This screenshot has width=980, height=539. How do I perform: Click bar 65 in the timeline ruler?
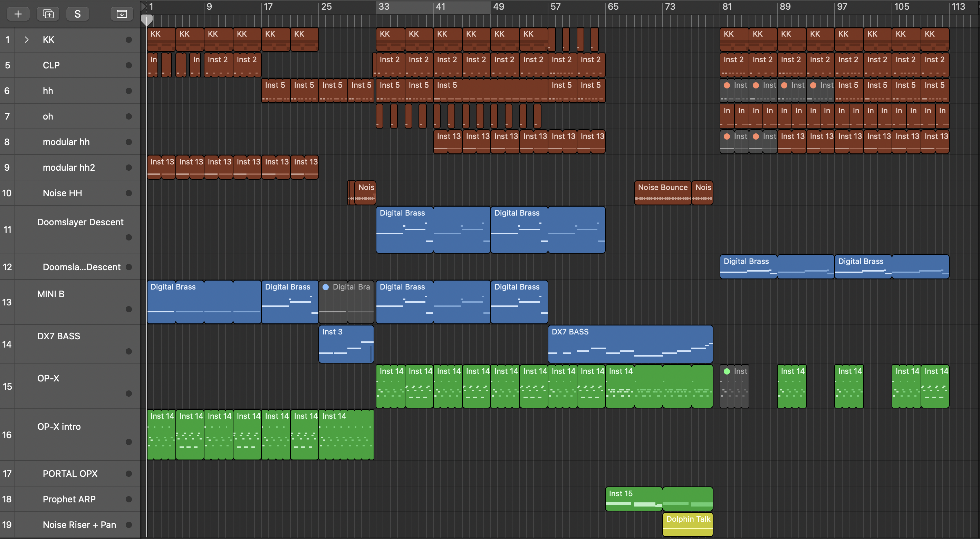(x=613, y=7)
